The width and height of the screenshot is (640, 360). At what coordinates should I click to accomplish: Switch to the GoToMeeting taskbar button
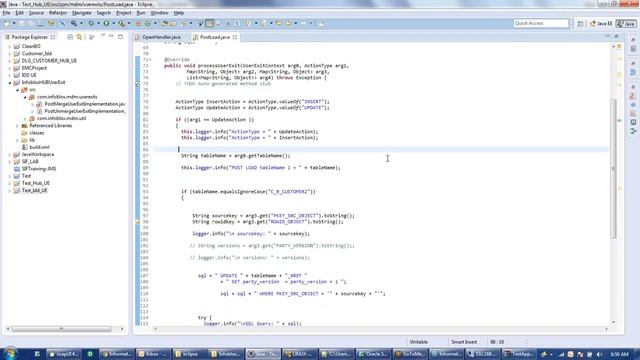point(410,354)
